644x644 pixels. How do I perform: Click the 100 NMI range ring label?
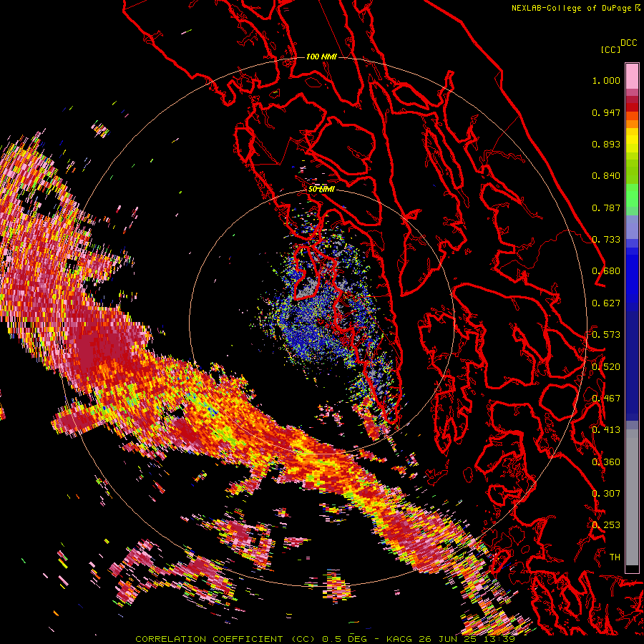pyautogui.click(x=321, y=57)
